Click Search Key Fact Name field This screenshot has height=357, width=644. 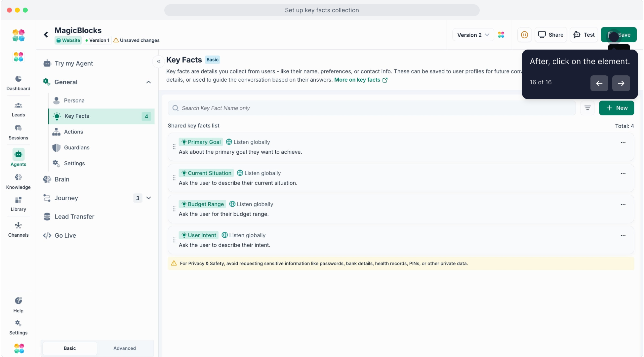pyautogui.click(x=372, y=108)
